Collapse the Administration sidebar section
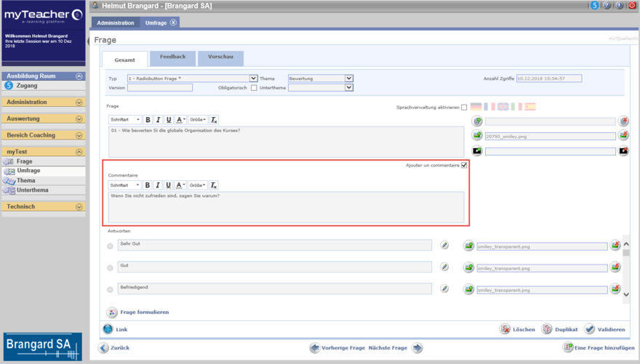Viewport: 640px width, 364px height. (79, 102)
